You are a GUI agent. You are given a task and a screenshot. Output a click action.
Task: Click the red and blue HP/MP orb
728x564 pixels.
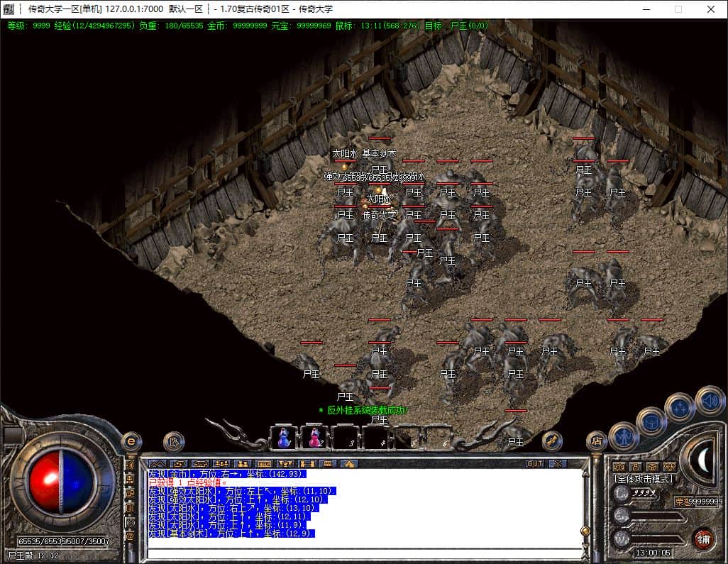pyautogui.click(x=61, y=480)
